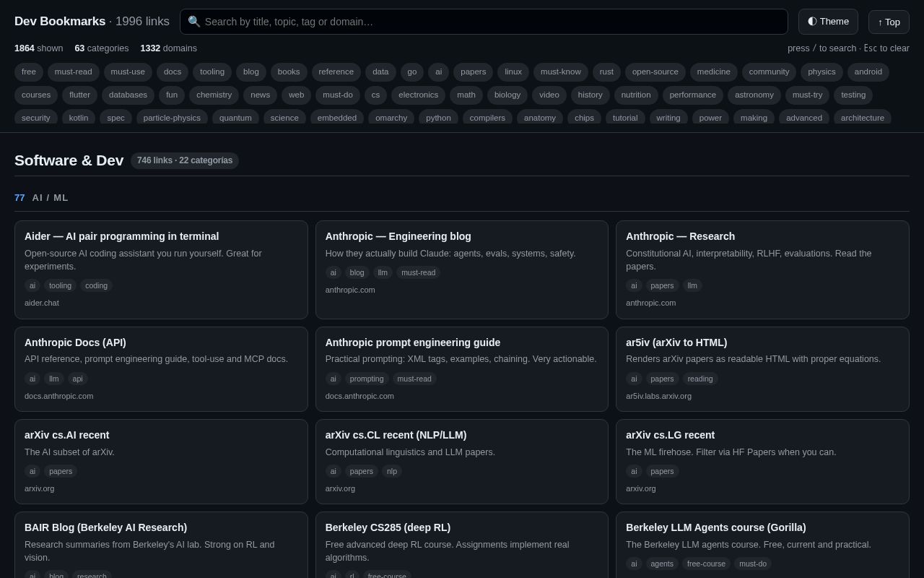Focus the bookmark search field
This screenshot has height=578, width=924.
[484, 22]
